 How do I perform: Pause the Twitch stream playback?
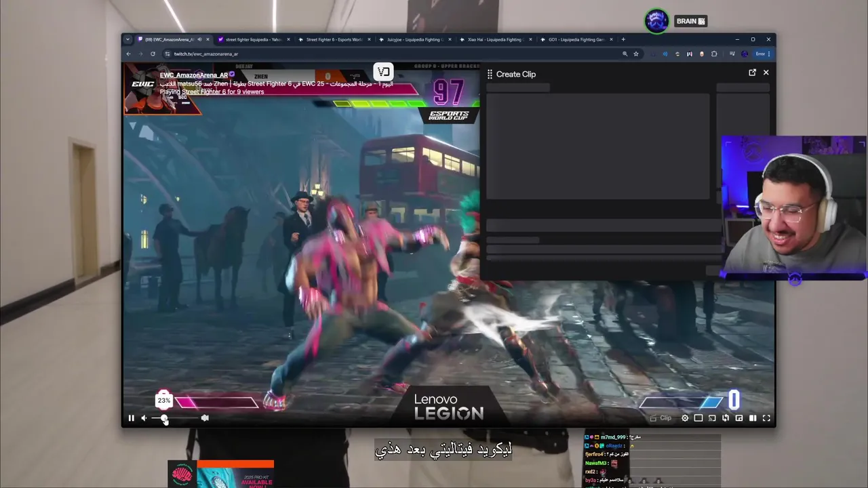[131, 418]
